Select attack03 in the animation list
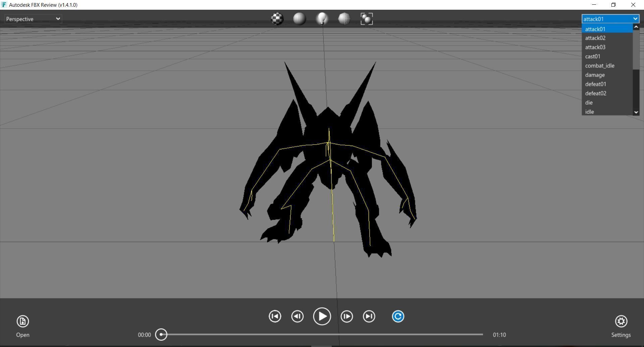This screenshot has height=347, width=644. tap(607, 47)
